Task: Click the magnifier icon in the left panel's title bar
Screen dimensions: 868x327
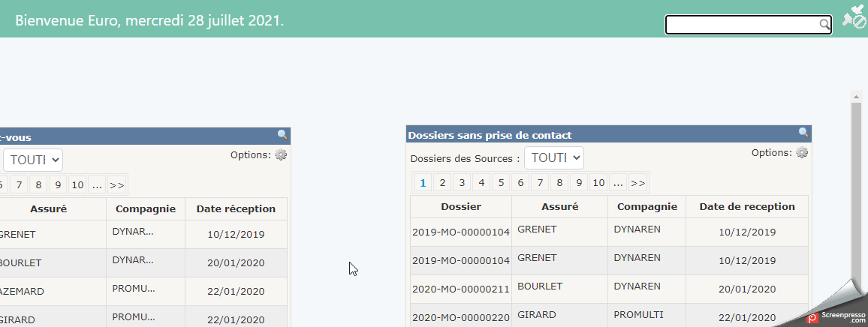Action: pyautogui.click(x=282, y=135)
